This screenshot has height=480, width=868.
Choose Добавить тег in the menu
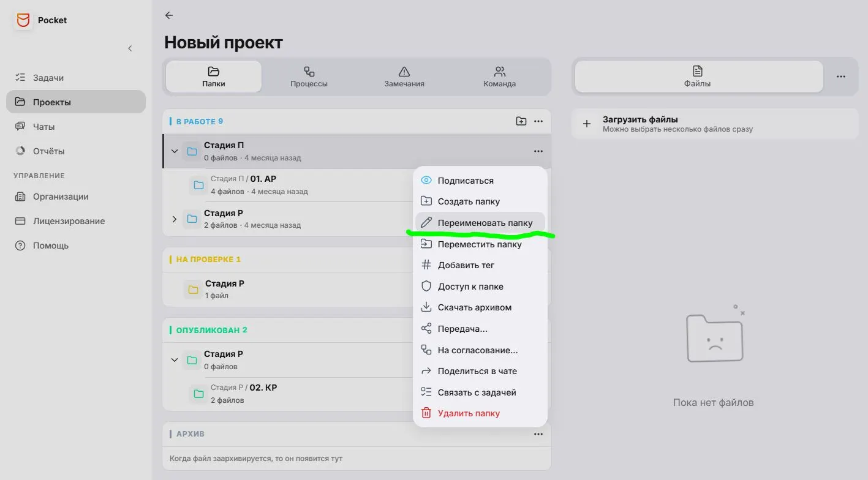click(x=480, y=265)
